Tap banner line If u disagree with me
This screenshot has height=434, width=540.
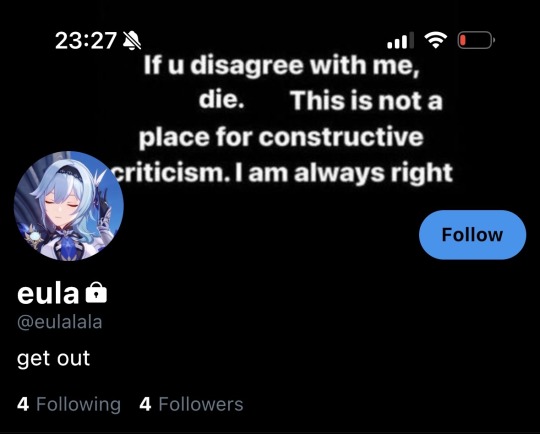pyautogui.click(x=281, y=65)
